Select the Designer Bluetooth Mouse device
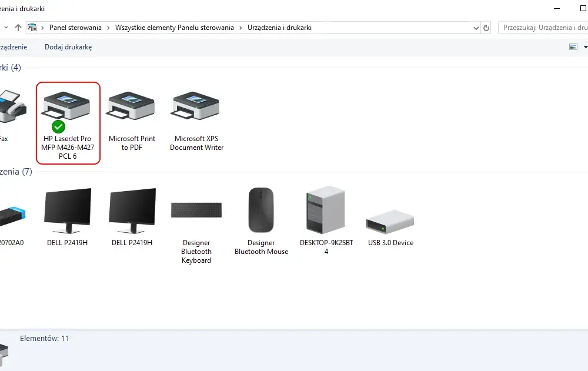The image size is (588, 371). (x=262, y=221)
